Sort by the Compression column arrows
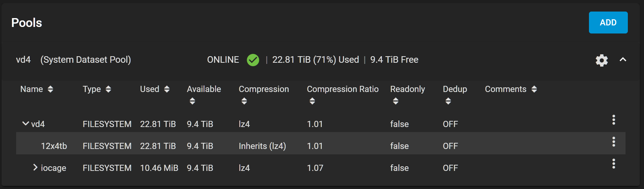The height and width of the screenshot is (189, 644). point(244,101)
